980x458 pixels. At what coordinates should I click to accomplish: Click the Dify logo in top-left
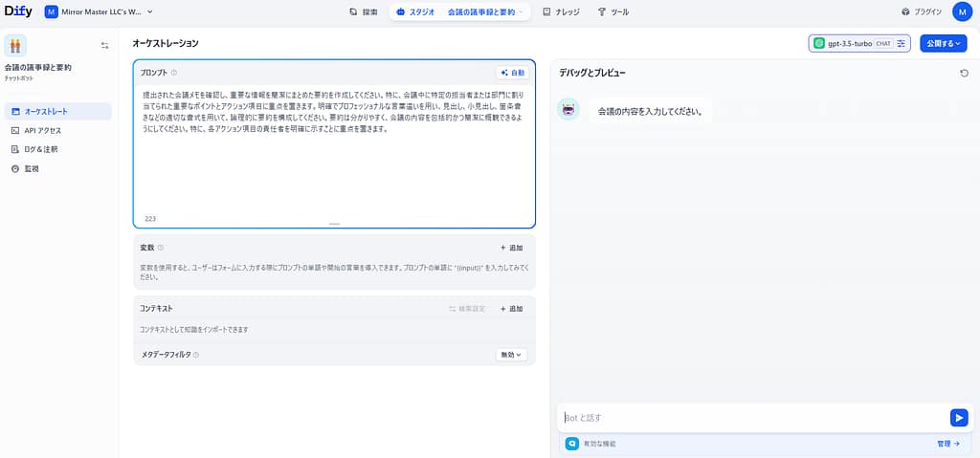pos(18,11)
